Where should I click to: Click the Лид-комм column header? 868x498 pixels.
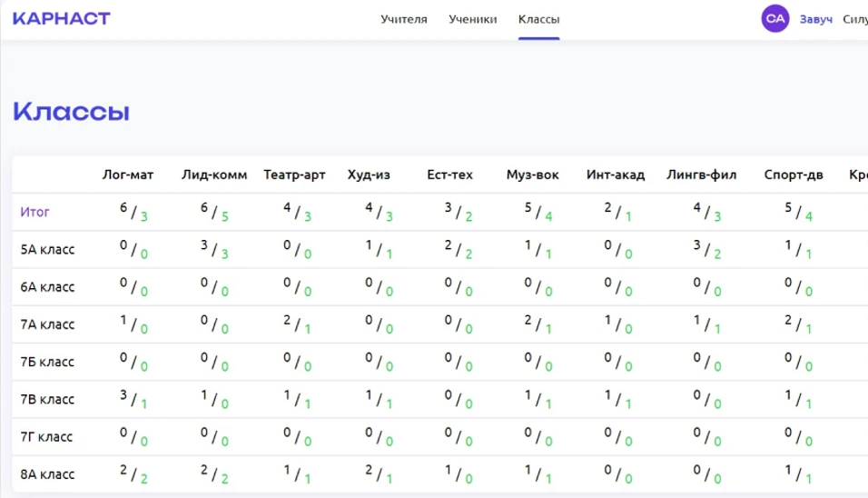coord(214,175)
